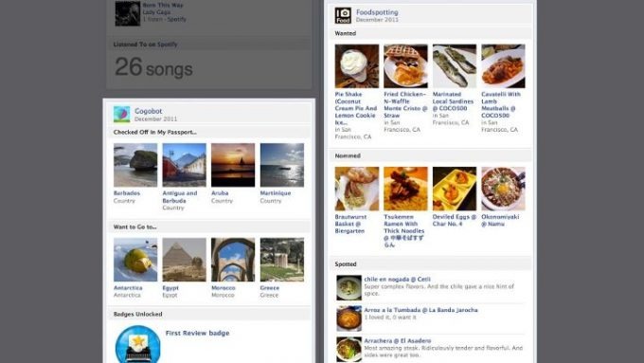Click the chile en nogada thumbnail
Screen dimensions: 644x363
(349, 288)
